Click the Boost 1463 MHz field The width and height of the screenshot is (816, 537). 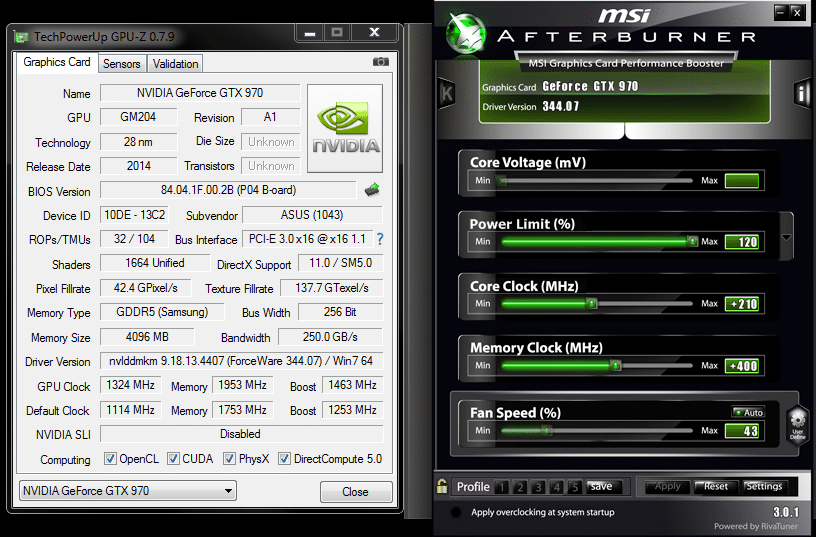[353, 385]
